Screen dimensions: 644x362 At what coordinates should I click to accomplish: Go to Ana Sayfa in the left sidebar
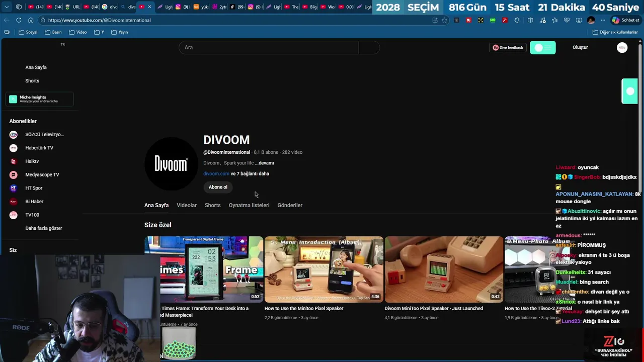36,67
